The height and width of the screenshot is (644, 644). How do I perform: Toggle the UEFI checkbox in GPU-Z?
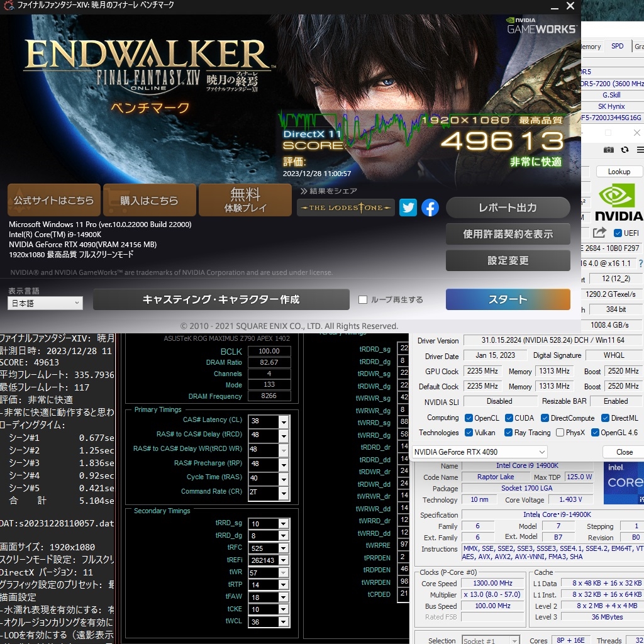618,233
